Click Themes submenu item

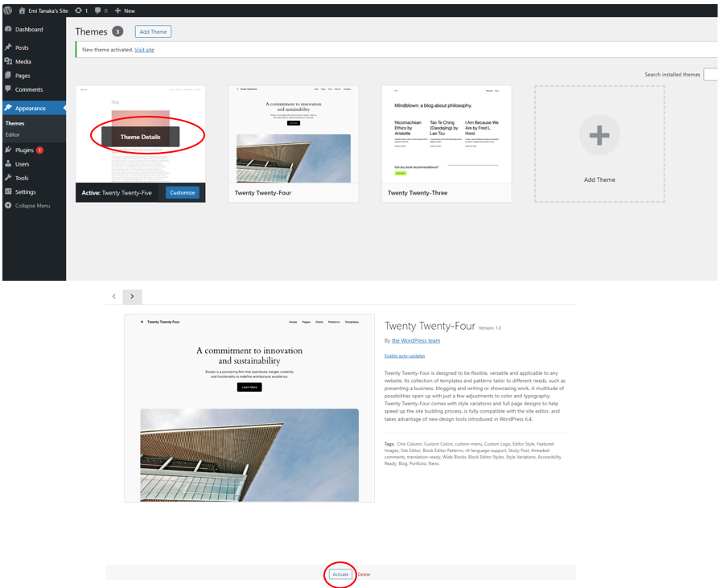(x=14, y=124)
